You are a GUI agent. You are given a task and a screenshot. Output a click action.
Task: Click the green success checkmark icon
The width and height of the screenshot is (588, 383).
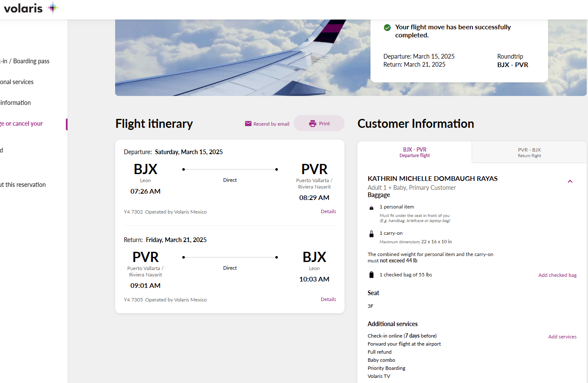(387, 27)
